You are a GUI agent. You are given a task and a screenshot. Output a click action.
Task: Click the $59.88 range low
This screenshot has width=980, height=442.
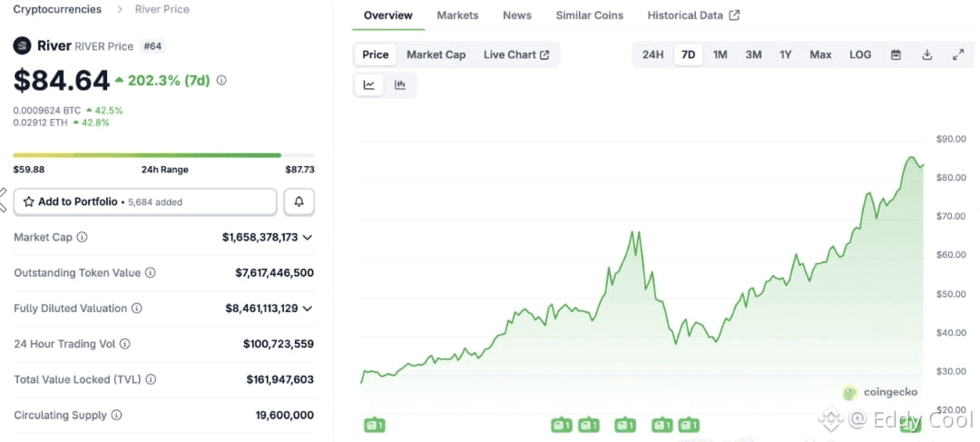[29, 170]
